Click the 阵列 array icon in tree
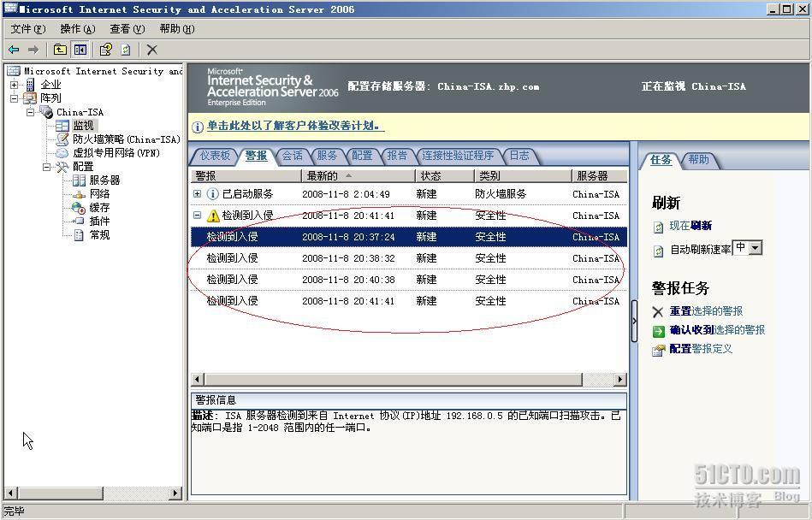 [x=30, y=97]
